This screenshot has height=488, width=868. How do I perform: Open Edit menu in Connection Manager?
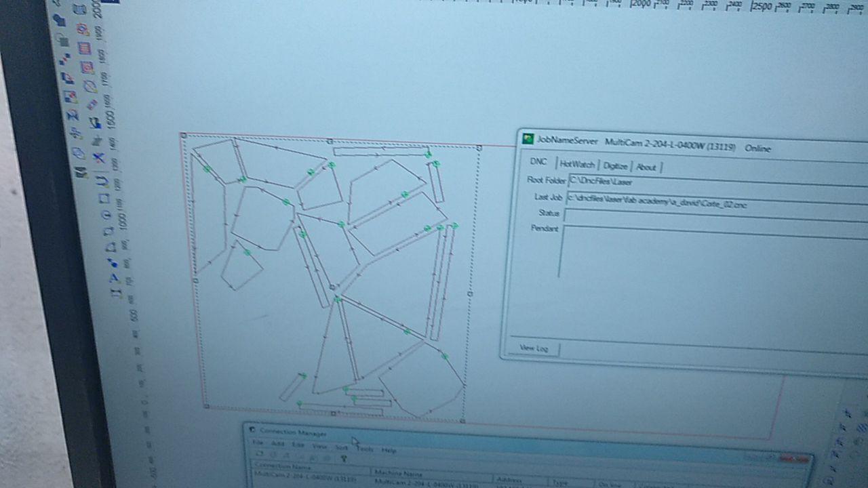pyautogui.click(x=298, y=445)
